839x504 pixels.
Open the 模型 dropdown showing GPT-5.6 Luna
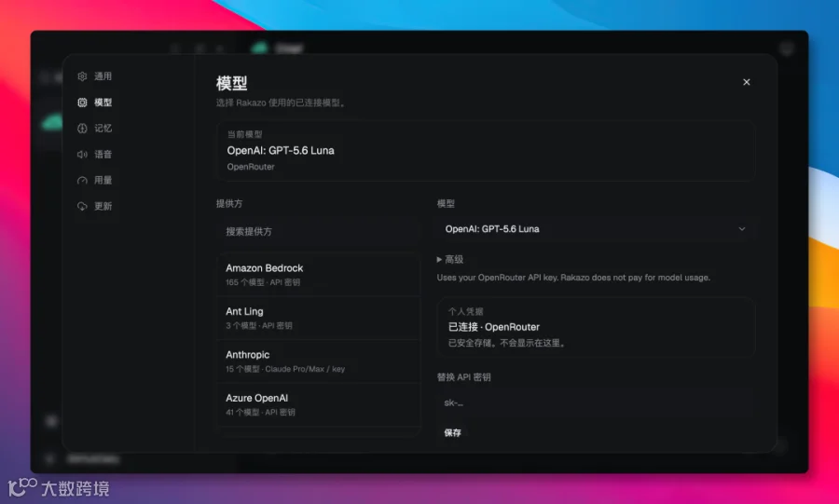594,229
